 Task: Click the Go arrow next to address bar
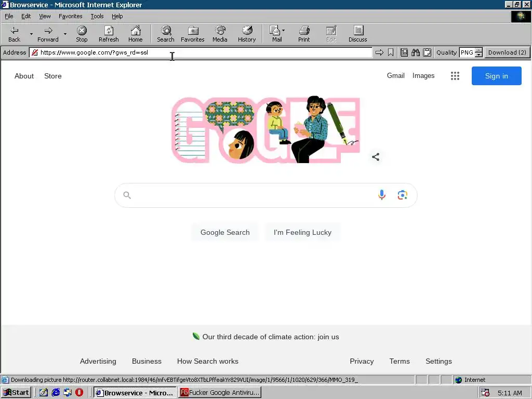(x=379, y=52)
